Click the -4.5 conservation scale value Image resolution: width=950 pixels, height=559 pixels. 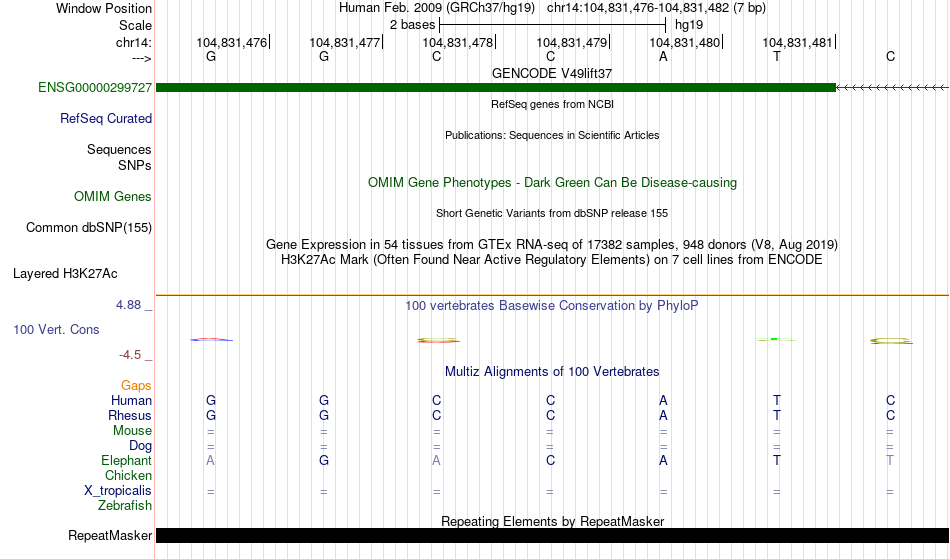pyautogui.click(x=130, y=355)
